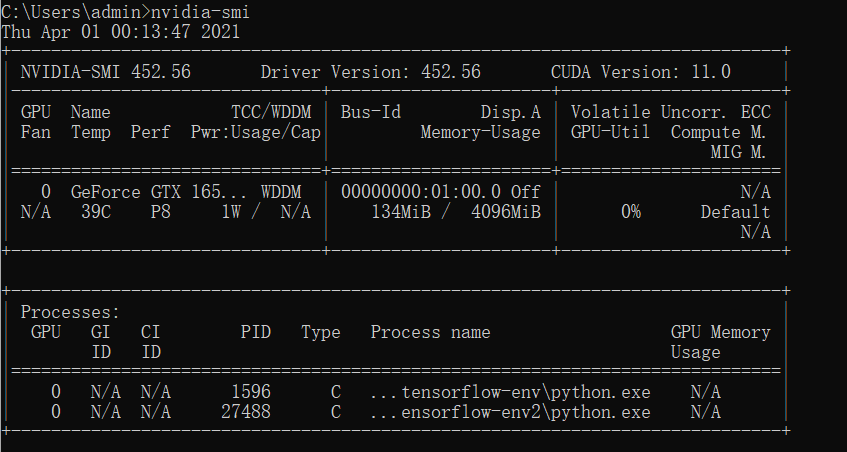
Task: Click the Default compute mode value
Action: tap(735, 212)
